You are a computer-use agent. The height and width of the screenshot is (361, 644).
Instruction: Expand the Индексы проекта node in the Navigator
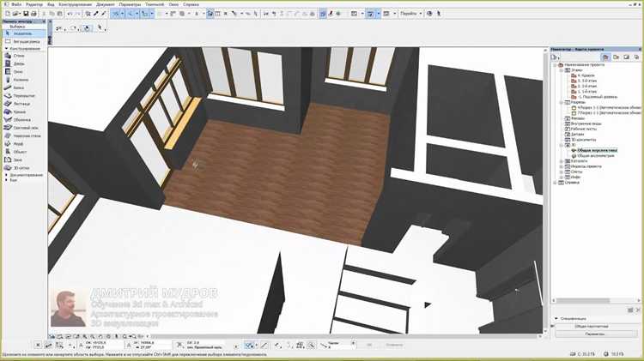[x=562, y=166]
